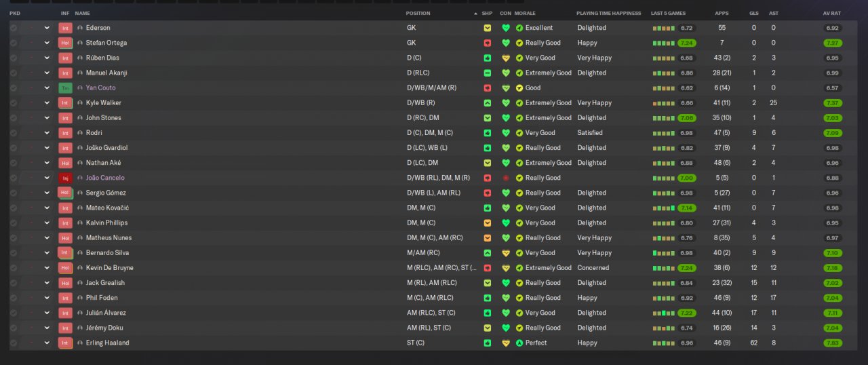Open the row dropdown chevron for Jack Grealish

click(47, 283)
